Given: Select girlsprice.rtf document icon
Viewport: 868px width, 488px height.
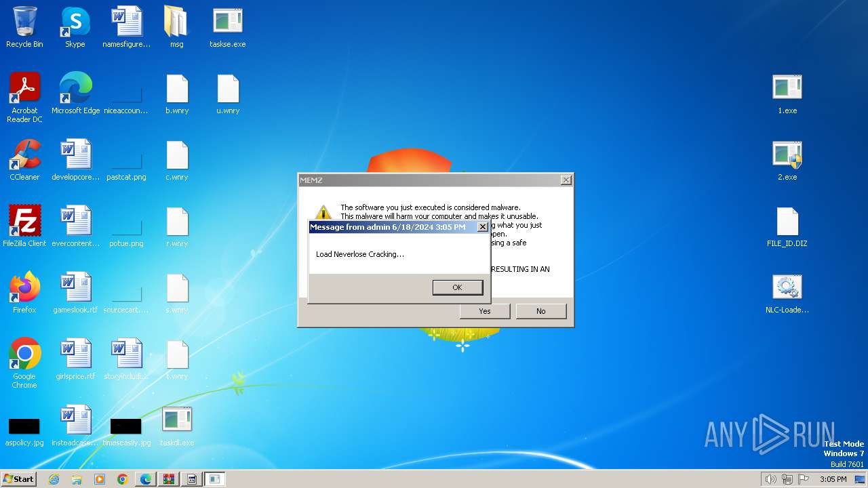Looking at the screenshot, I should tap(75, 359).
